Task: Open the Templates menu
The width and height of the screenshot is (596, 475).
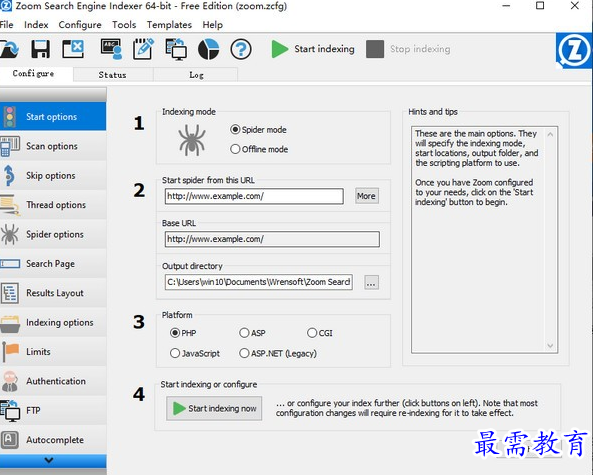Action: coord(169,25)
